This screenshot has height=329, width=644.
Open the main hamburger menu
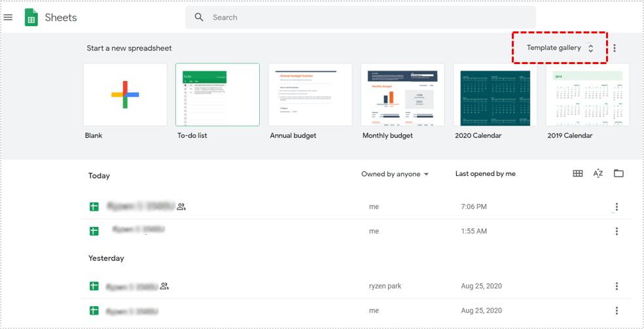[x=9, y=18]
